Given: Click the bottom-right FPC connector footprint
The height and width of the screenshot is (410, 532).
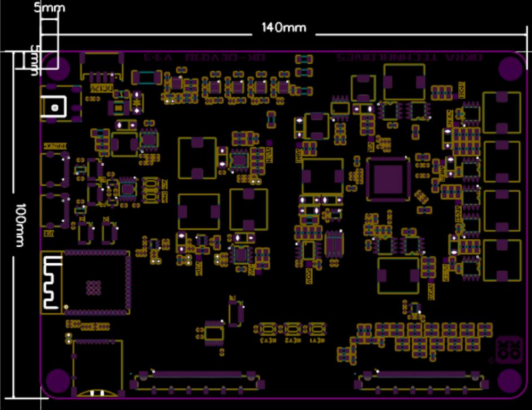Looking at the screenshot, I should point(421,382).
